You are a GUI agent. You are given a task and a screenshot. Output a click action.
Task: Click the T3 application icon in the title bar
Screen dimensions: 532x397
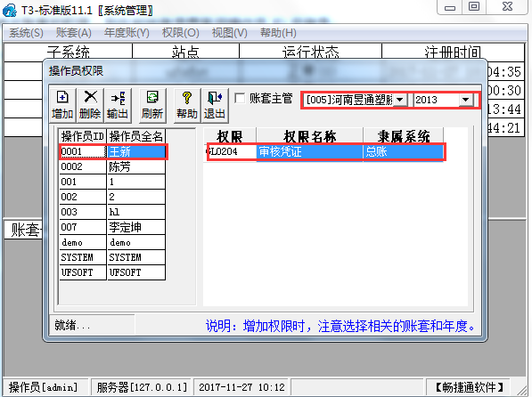10,10
